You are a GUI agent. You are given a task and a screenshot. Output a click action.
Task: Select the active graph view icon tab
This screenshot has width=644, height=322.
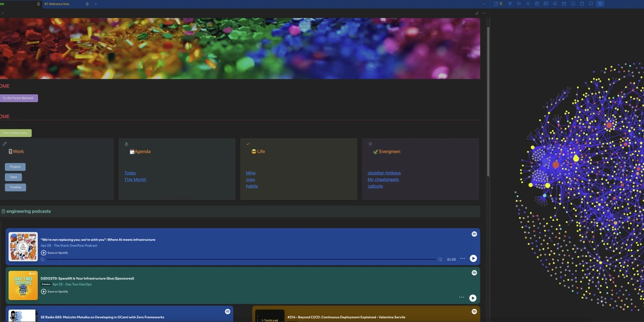600,4
